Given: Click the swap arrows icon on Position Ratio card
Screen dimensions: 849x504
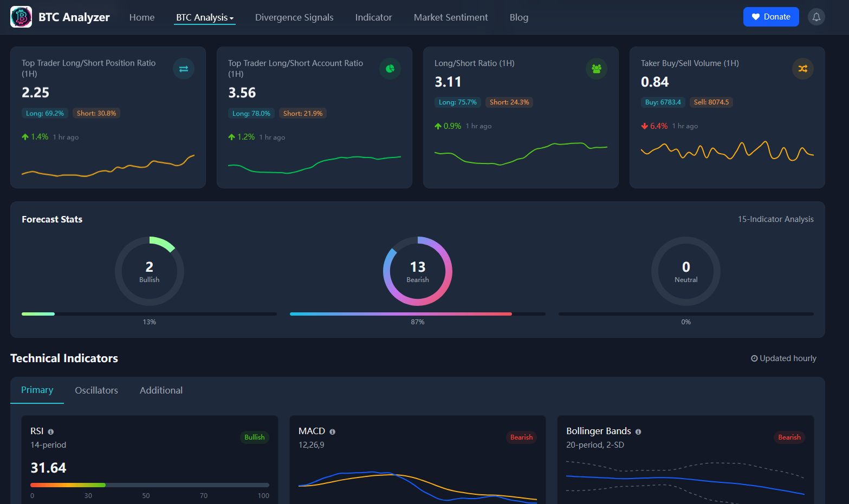Looking at the screenshot, I should (x=184, y=69).
